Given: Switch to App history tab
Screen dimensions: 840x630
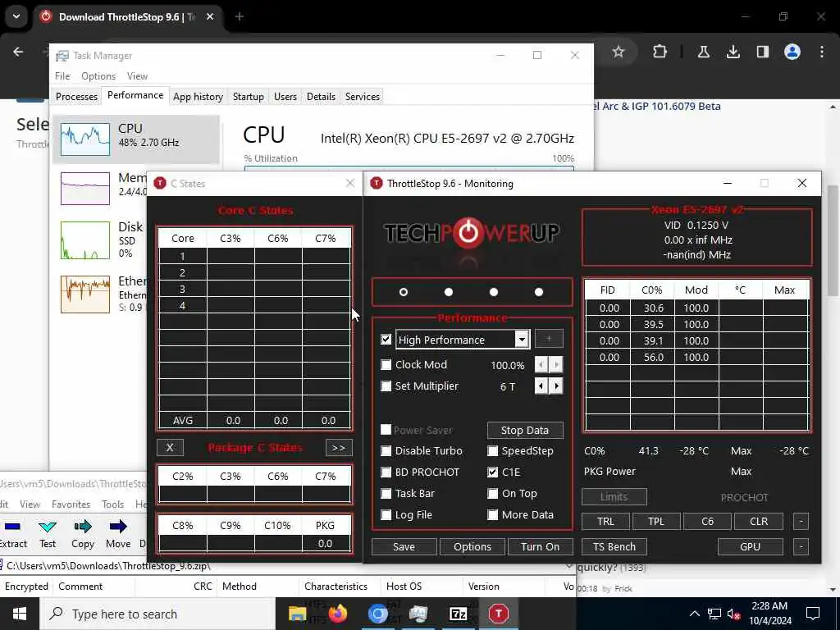Looking at the screenshot, I should [x=198, y=97].
